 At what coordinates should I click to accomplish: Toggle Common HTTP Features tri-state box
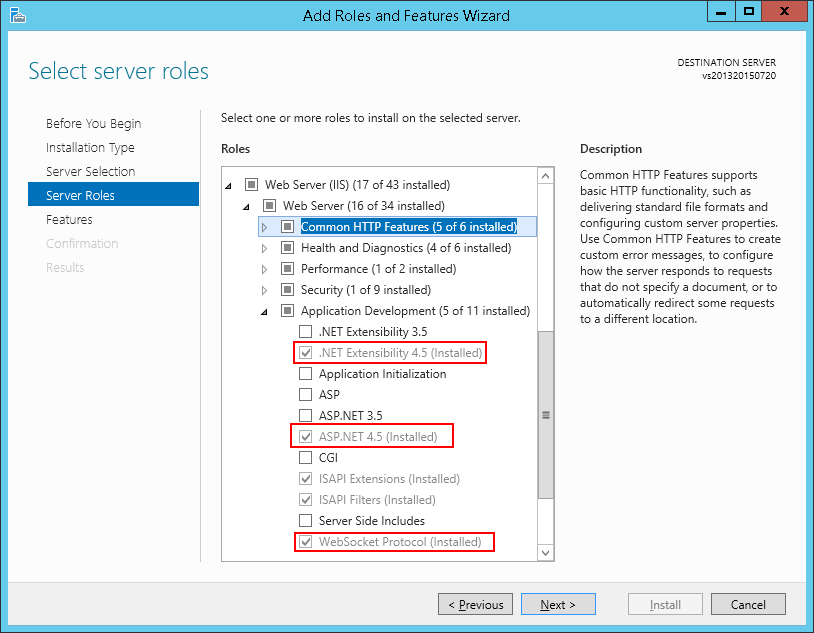tap(287, 226)
